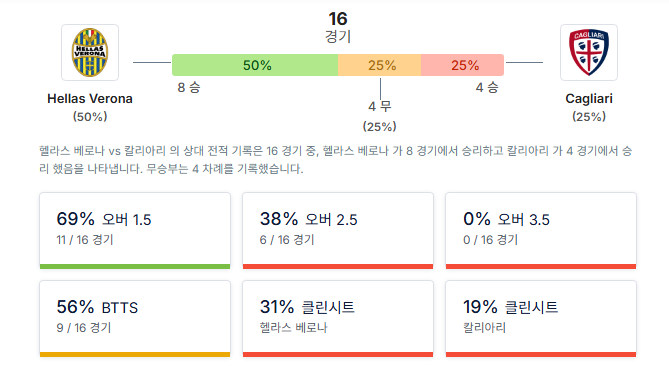Click the (50%) text under Hellas Verona
Screen dimensions: 669x370
coord(90,117)
